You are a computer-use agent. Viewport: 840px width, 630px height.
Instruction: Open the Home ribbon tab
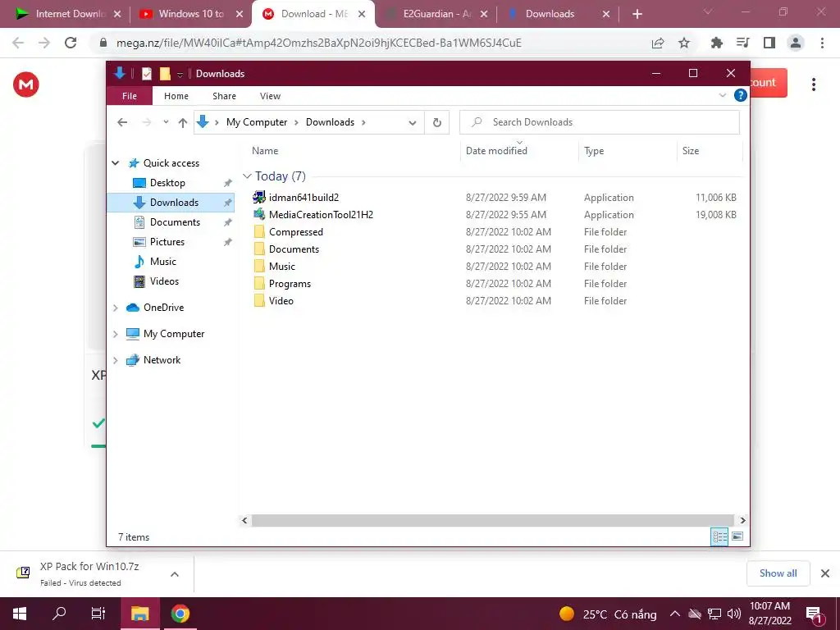pos(176,96)
